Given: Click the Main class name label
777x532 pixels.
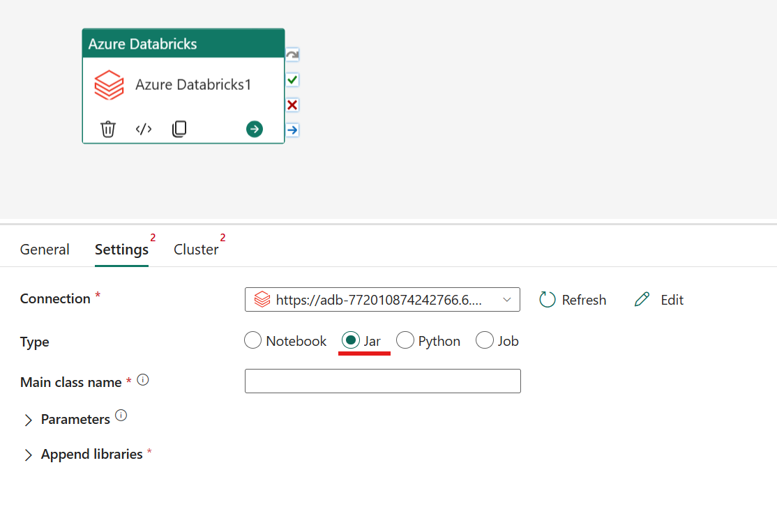Looking at the screenshot, I should coord(71,382).
